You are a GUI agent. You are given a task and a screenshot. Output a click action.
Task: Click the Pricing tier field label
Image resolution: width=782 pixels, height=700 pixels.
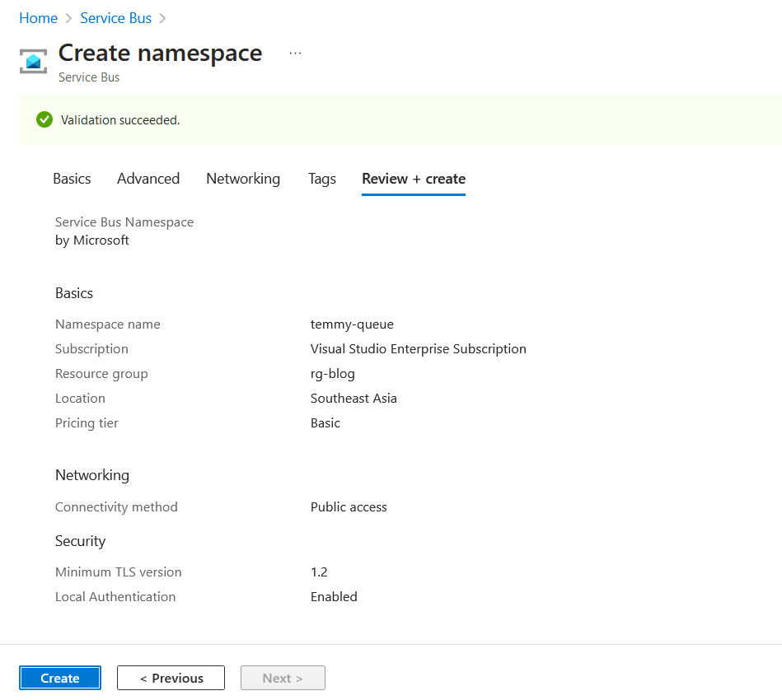coord(87,422)
